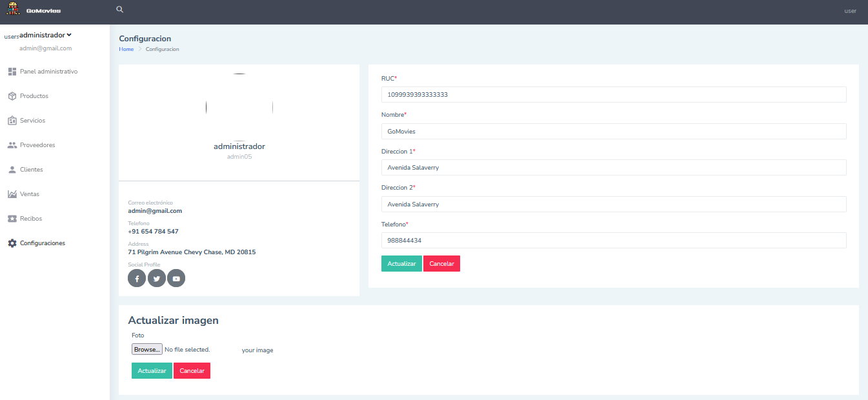Open Panel administrativo in sidebar
Viewport: 868px width, 400px height.
click(x=48, y=72)
